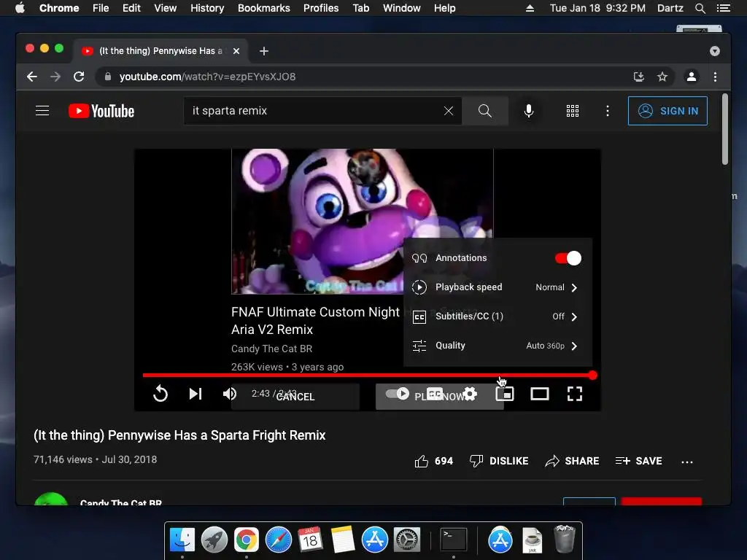
Task: Mute the video volume
Action: coord(230,394)
